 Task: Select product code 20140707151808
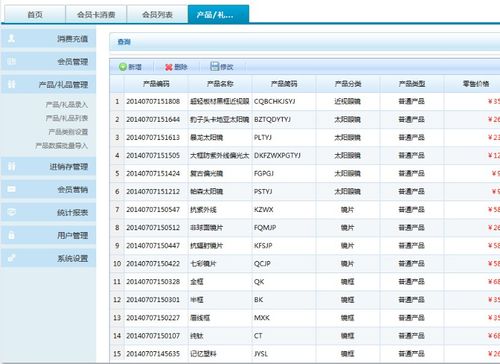point(153,101)
